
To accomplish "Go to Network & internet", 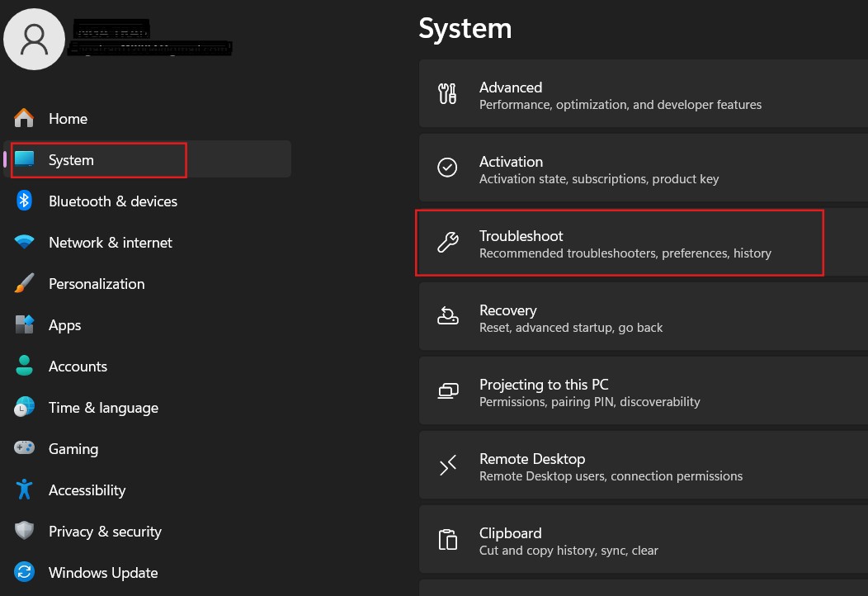I will [147, 242].
